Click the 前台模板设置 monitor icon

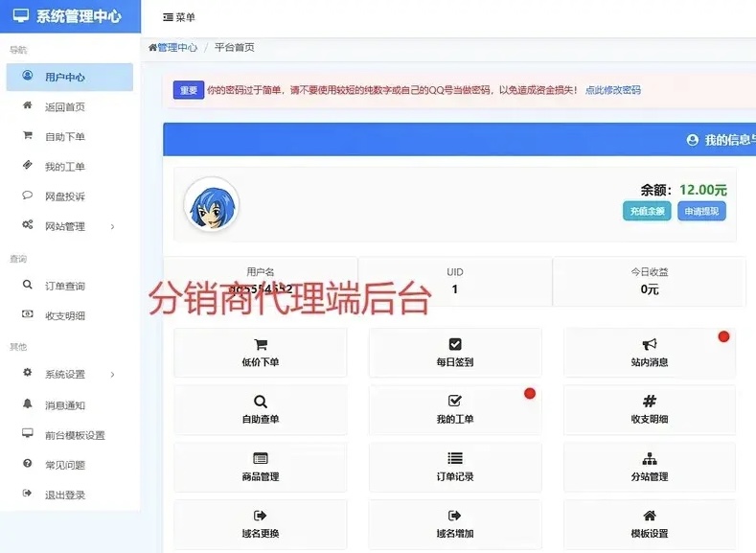tap(28, 433)
